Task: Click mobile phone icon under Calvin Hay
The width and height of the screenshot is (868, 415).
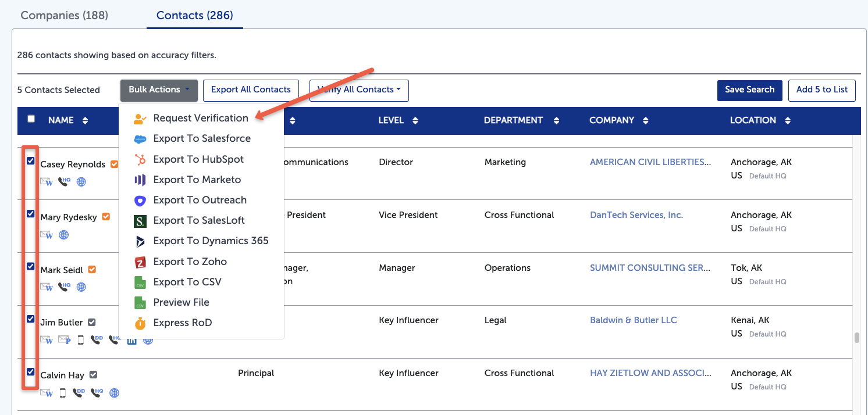Action: coord(63,393)
